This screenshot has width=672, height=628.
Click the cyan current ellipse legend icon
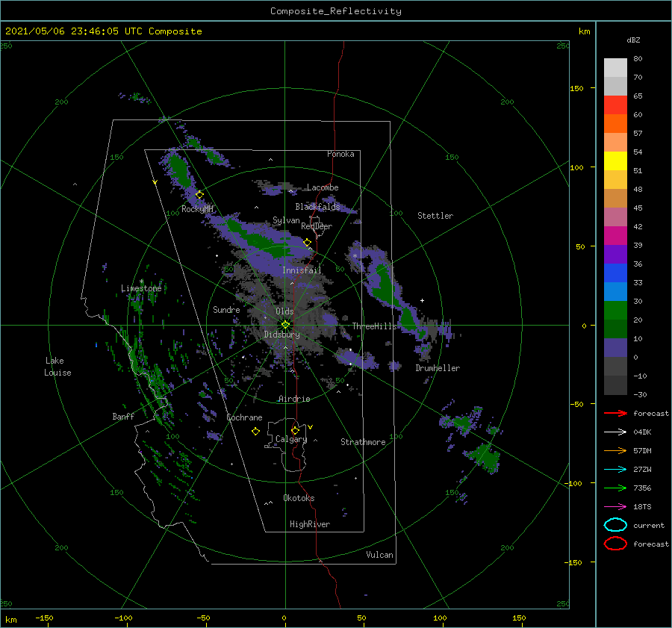(615, 525)
